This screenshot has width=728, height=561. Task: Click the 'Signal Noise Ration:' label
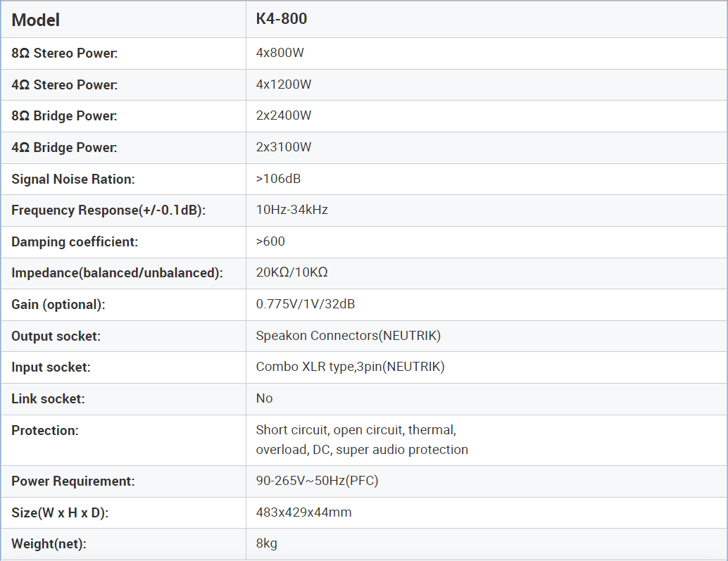73,179
